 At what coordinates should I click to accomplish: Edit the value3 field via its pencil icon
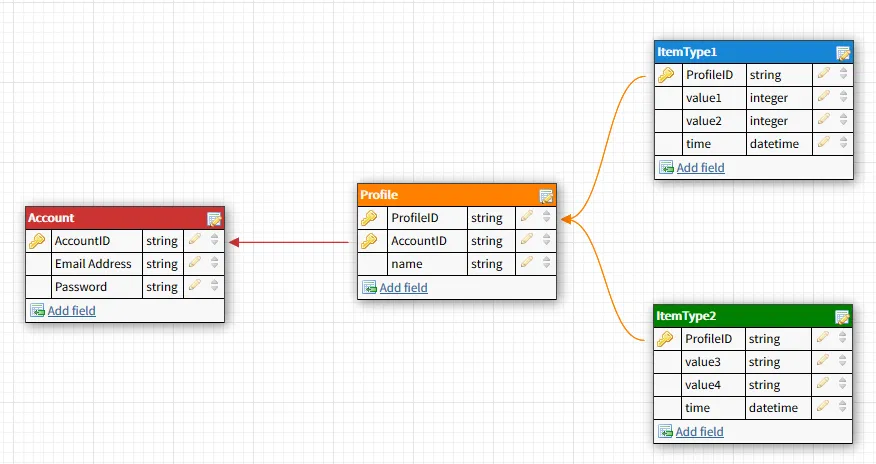822,361
